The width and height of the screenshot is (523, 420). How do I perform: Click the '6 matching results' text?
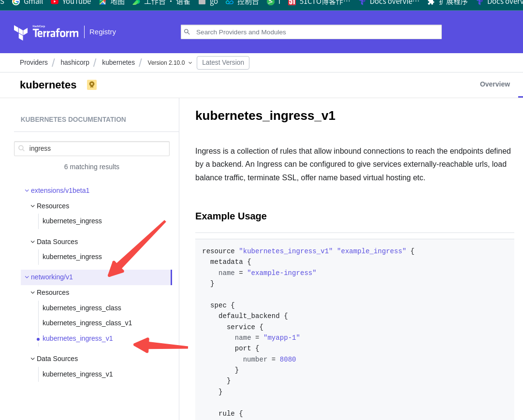92,167
